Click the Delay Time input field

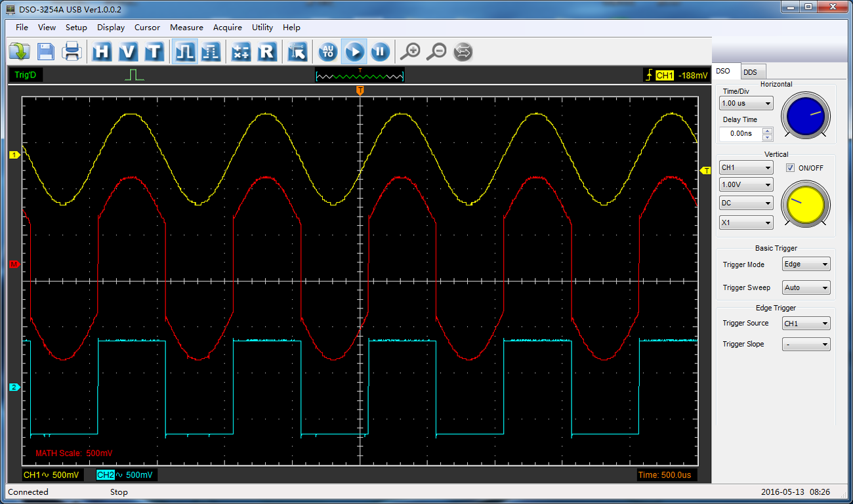coord(741,134)
